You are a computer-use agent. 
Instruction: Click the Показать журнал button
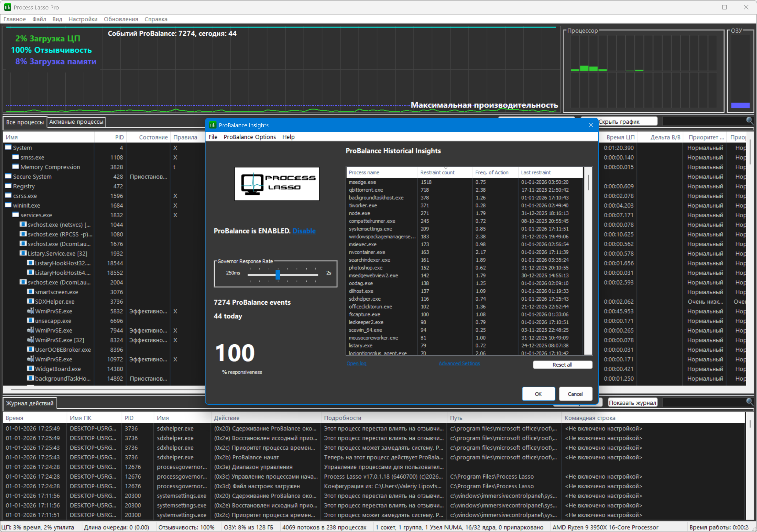632,403
